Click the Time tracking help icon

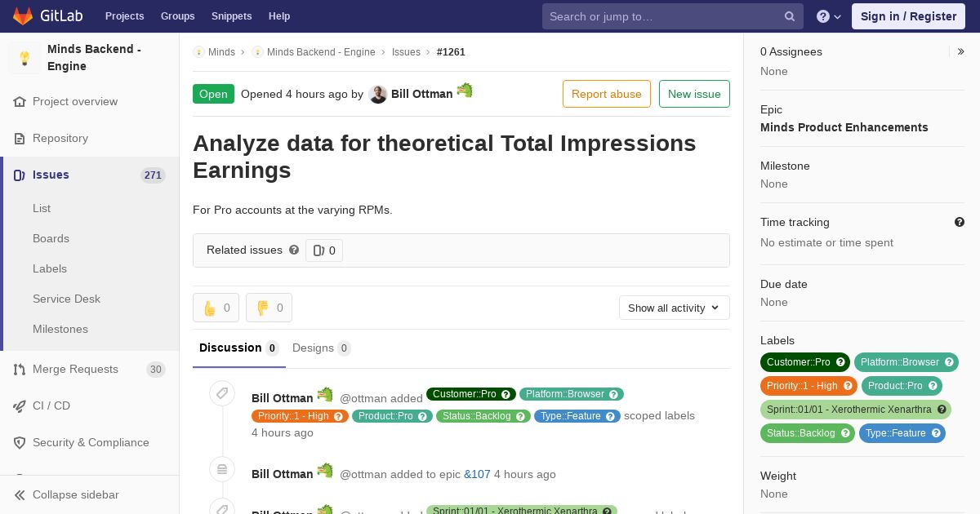tap(960, 222)
